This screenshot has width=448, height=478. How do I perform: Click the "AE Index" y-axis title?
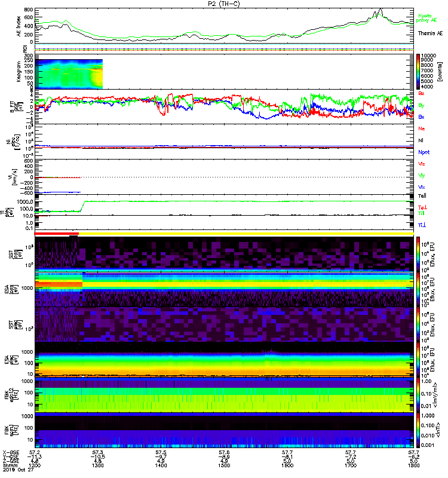[19, 26]
